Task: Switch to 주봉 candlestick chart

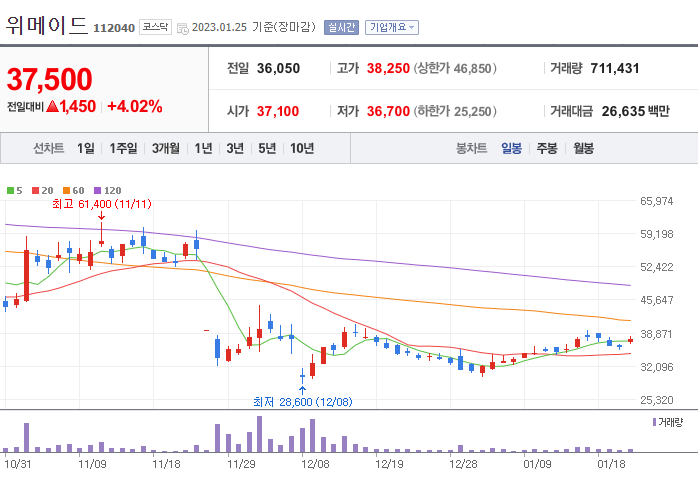Action: 547,148
